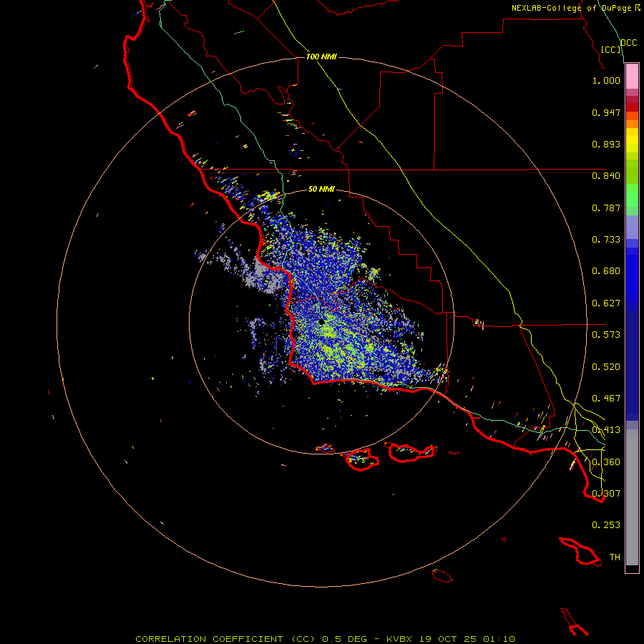
Task: Select the 0.840 scale value
Action: (x=606, y=176)
